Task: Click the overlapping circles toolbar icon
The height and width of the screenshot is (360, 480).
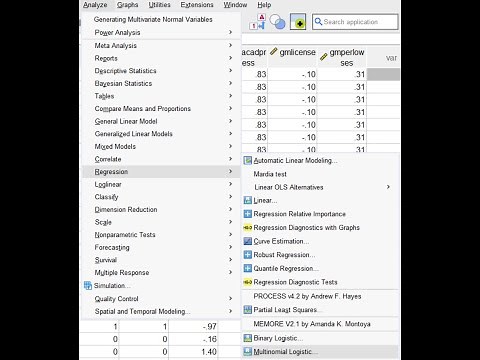Action: [x=277, y=22]
